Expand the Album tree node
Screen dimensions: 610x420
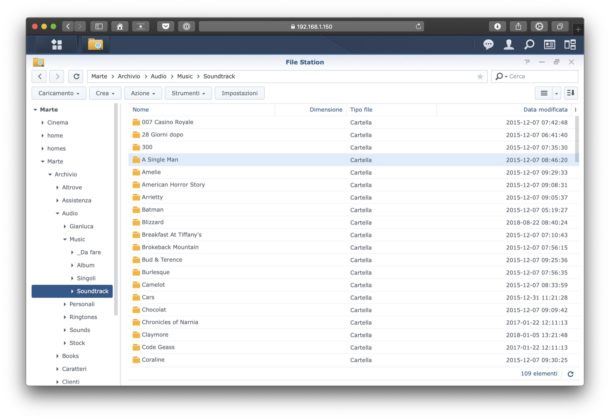tap(72, 265)
